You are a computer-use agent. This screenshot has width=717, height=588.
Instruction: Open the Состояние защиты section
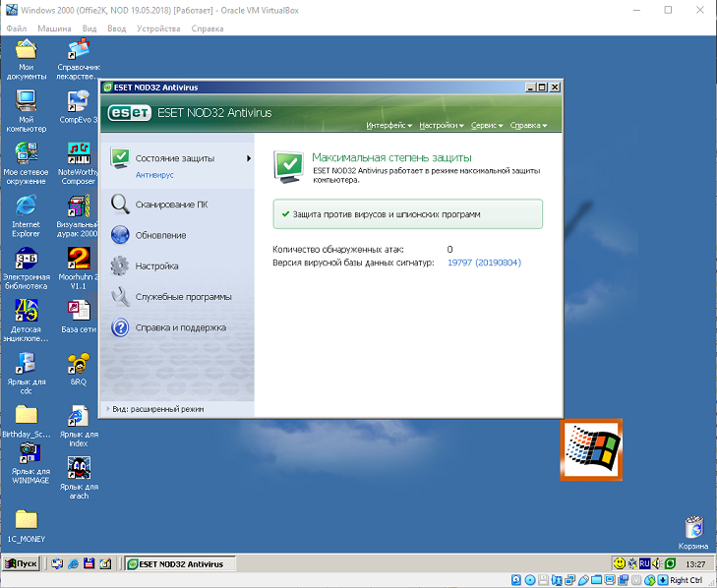(x=175, y=158)
